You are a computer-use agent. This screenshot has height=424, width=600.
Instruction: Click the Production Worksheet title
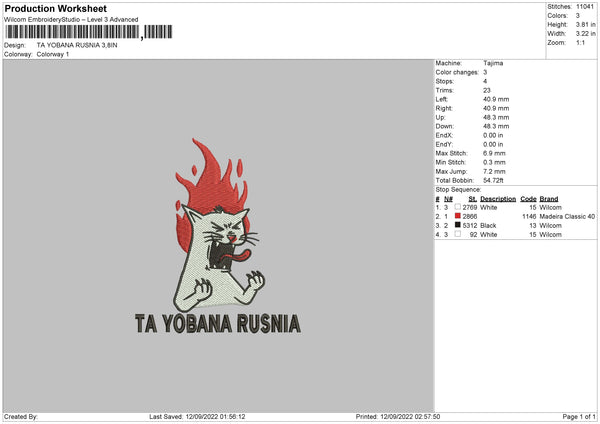click(x=55, y=8)
